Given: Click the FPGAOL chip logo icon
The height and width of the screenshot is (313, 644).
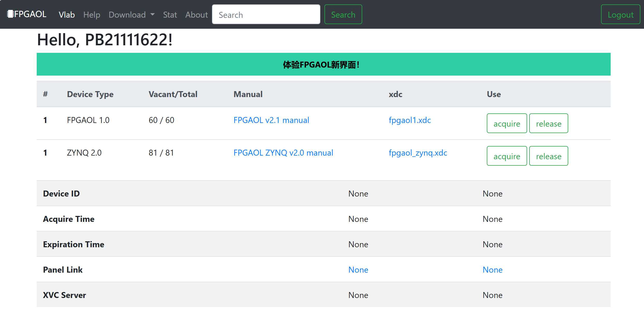Looking at the screenshot, I should point(10,14).
